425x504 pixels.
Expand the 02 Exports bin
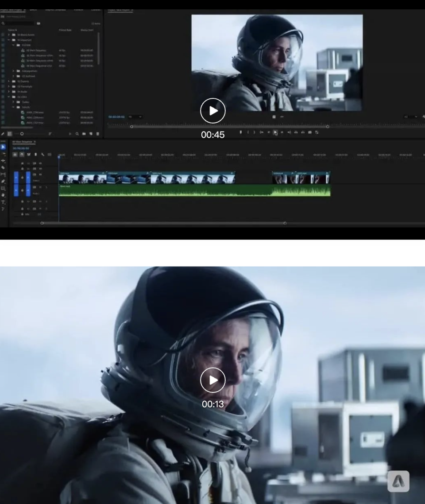coord(8,81)
